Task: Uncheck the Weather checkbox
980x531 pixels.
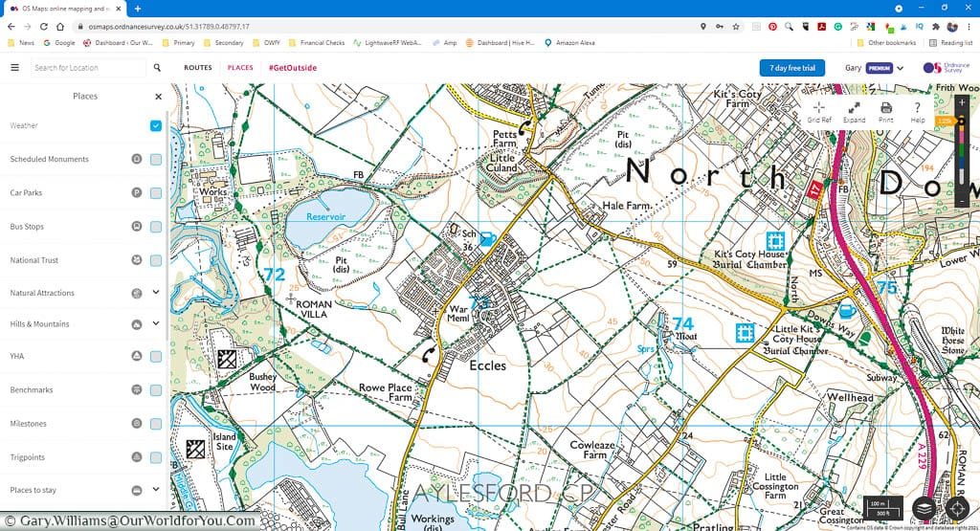Action: [156, 125]
